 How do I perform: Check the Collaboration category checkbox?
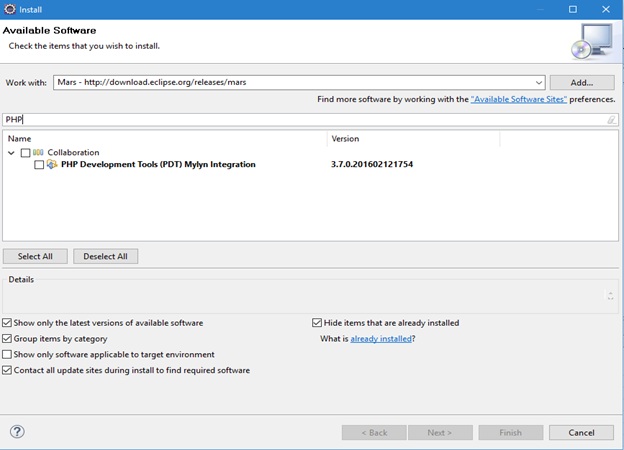pyautogui.click(x=25, y=153)
